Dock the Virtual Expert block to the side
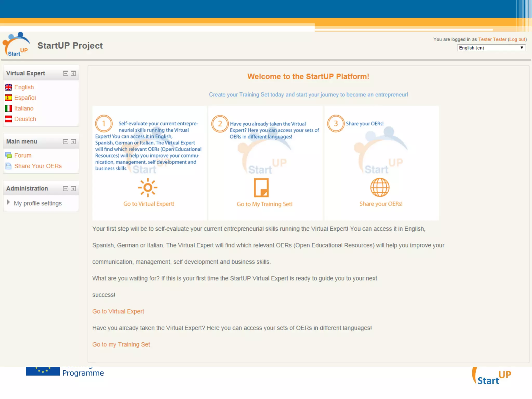The width and height of the screenshot is (532, 399). tap(73, 73)
